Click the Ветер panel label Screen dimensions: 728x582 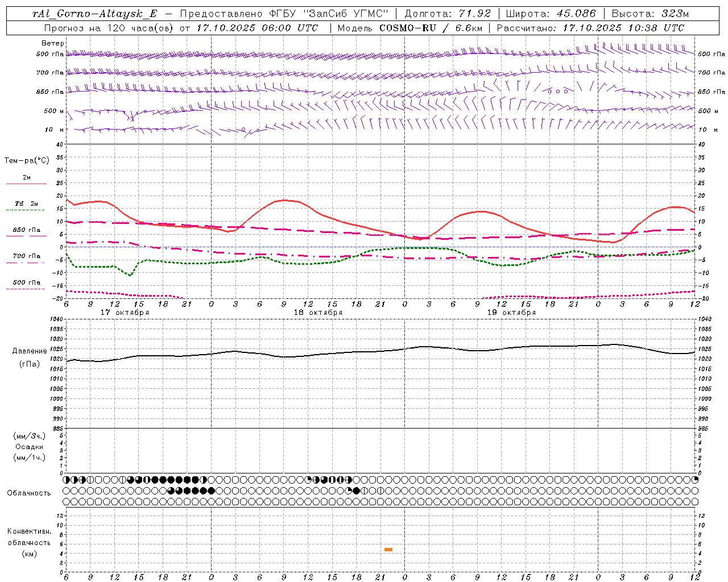click(x=53, y=43)
